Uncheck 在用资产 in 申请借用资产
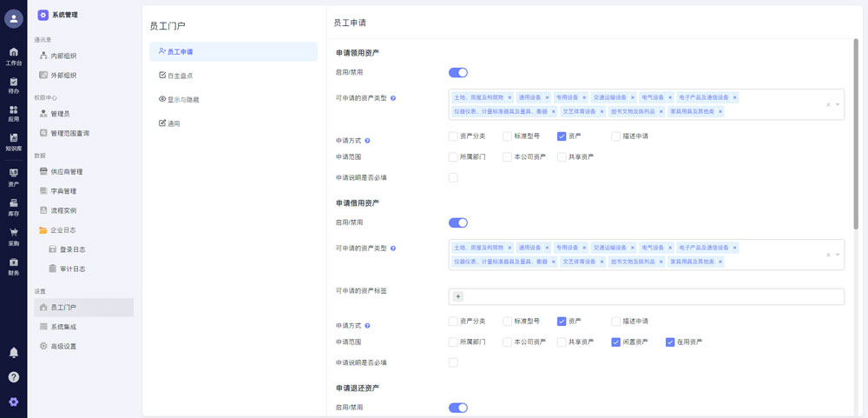This screenshot has width=868, height=418. 670,342
